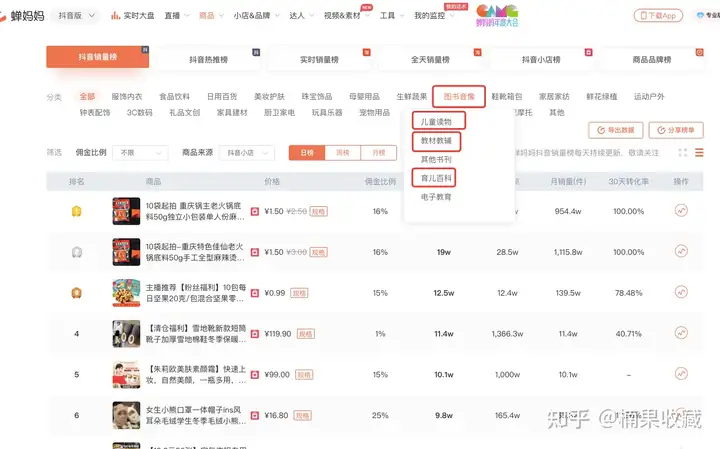Select the 日榜 period toggle
This screenshot has width=720, height=449.
point(307,153)
